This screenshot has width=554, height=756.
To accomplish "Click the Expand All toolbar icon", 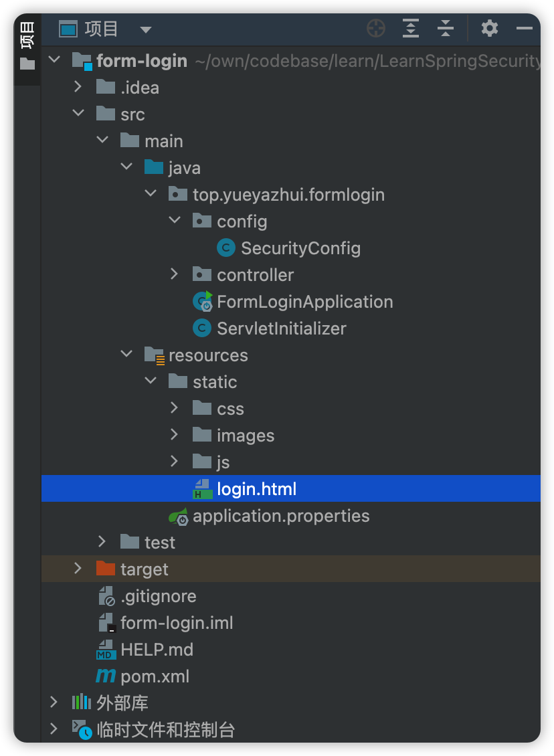I will (x=411, y=29).
